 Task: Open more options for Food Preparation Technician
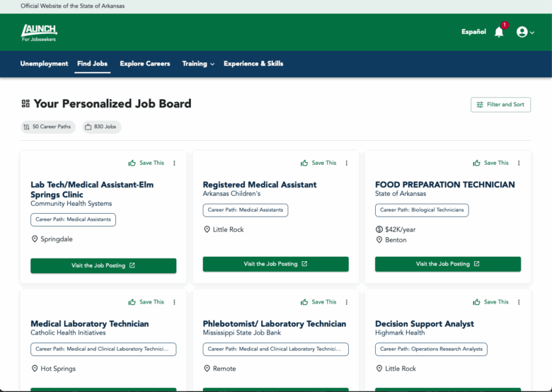pos(519,163)
